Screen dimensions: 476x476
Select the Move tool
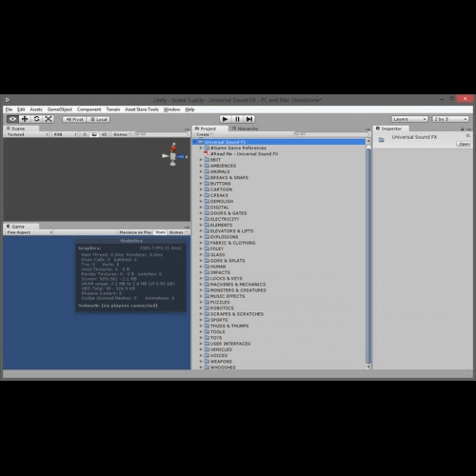coord(25,119)
